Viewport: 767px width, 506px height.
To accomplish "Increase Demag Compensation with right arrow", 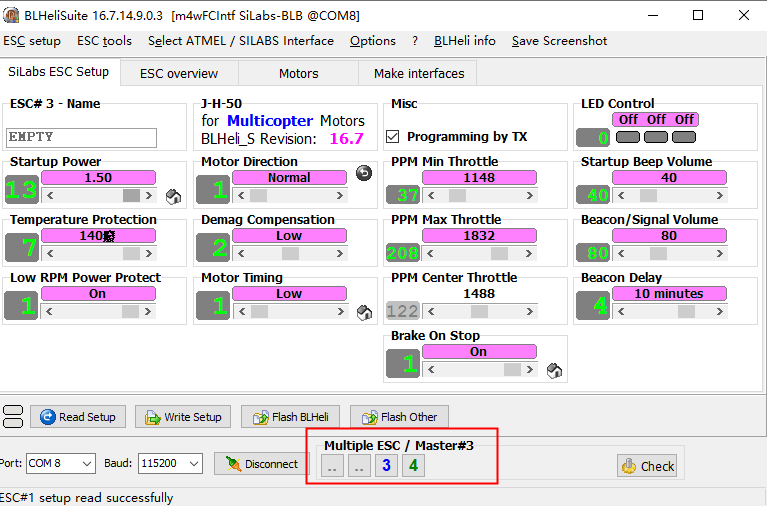I will click(x=340, y=253).
